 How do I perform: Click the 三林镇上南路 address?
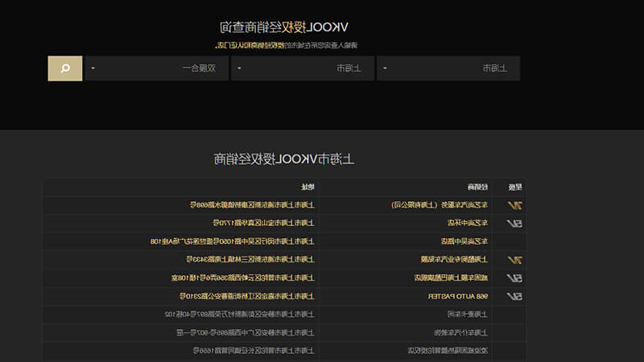click(250, 259)
